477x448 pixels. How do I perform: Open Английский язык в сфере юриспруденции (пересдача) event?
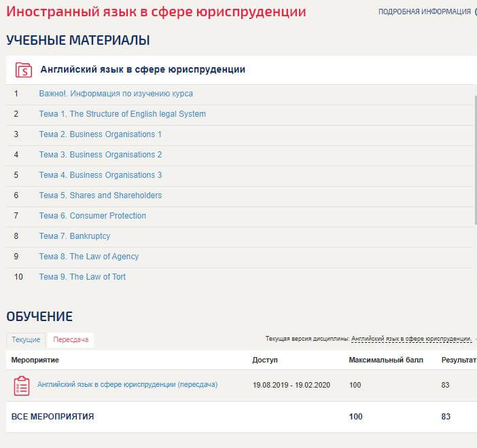pyautogui.click(x=128, y=384)
